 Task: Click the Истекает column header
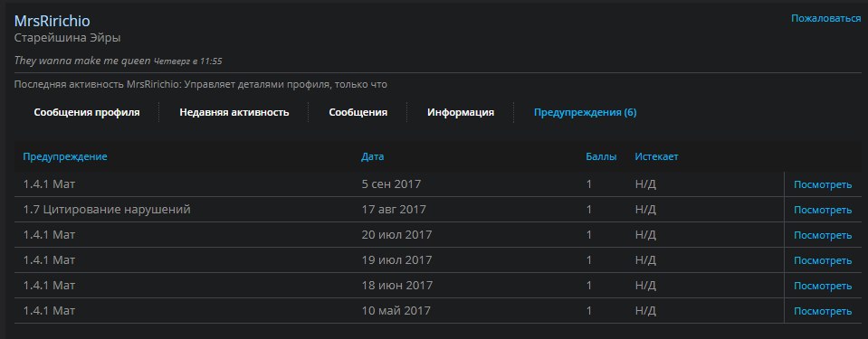click(656, 156)
